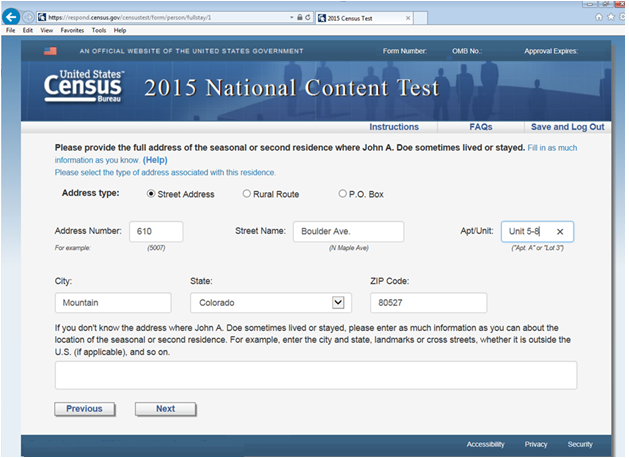Image resolution: width=629 pixels, height=458 pixels.
Task: Open the Instructions link
Action: point(394,127)
